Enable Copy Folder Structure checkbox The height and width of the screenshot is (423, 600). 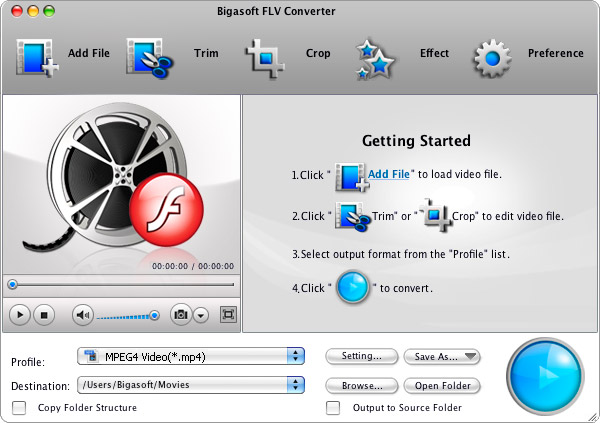(19, 408)
